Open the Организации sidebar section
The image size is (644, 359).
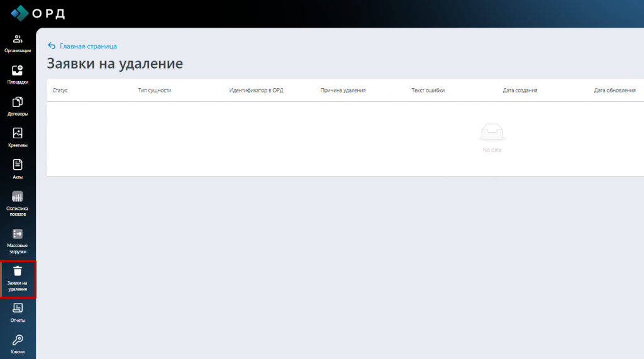(x=17, y=44)
